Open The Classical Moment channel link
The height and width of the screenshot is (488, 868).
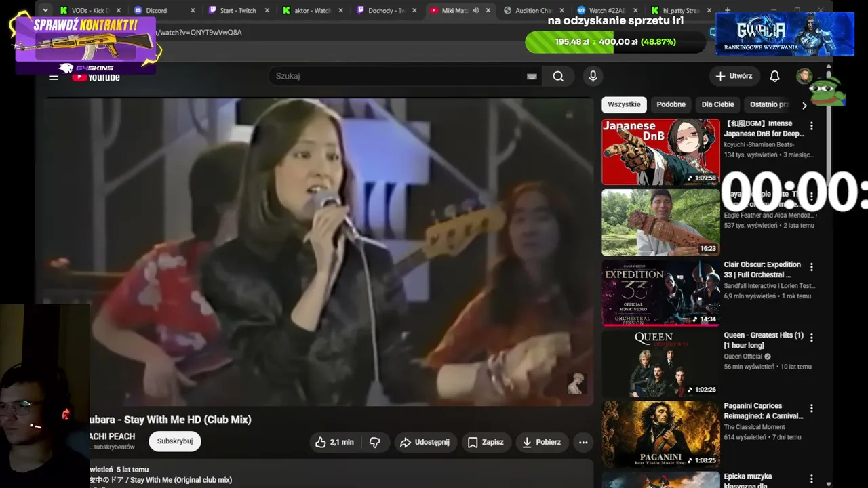pyautogui.click(x=754, y=427)
